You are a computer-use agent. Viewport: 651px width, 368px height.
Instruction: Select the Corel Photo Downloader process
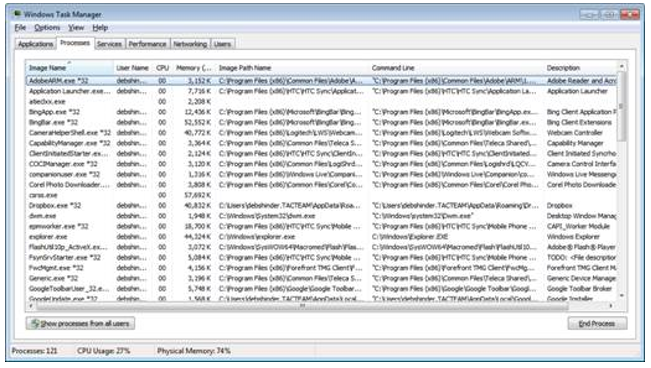click(x=321, y=184)
